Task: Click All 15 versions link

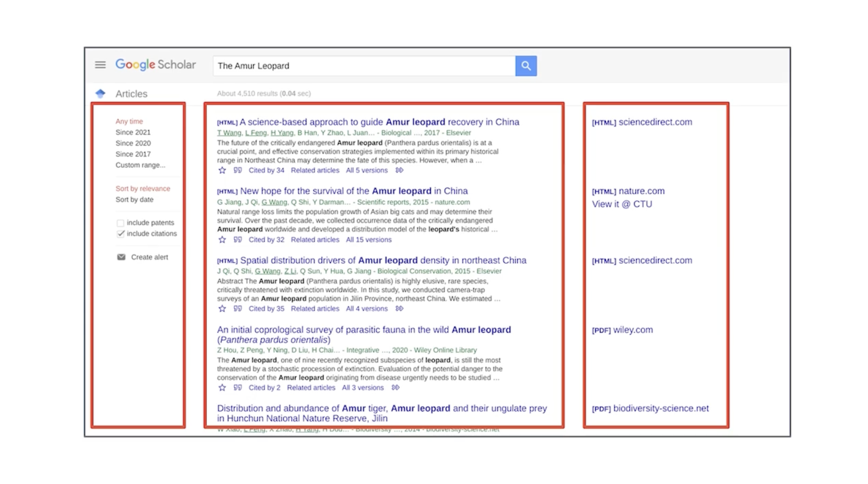Action: pos(368,240)
